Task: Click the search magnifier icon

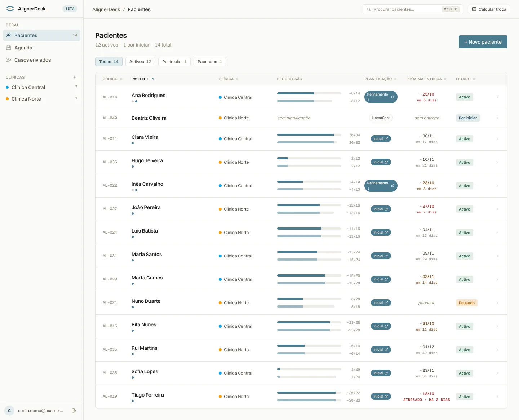Action: [369, 9]
